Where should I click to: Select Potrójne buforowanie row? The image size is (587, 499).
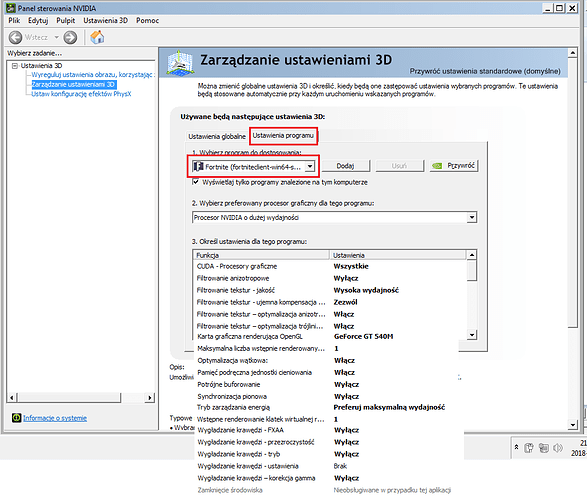click(x=326, y=384)
